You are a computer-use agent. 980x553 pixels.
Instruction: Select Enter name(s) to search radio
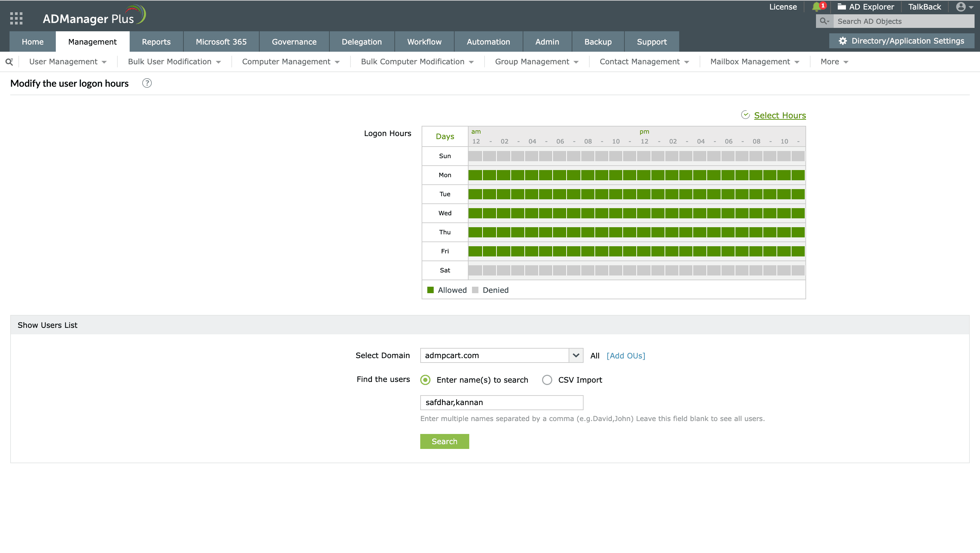click(x=425, y=380)
